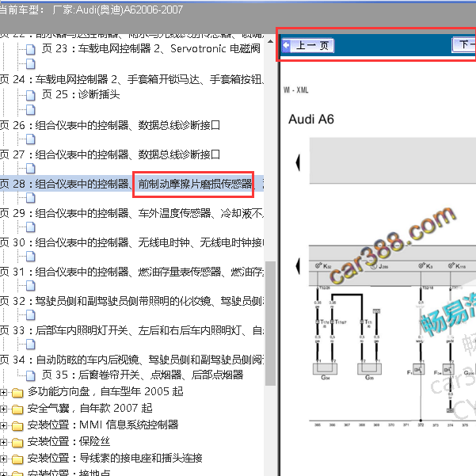Click folder icon of 导线索的接电座和插头连接
The image size is (476, 476).
[17, 459]
